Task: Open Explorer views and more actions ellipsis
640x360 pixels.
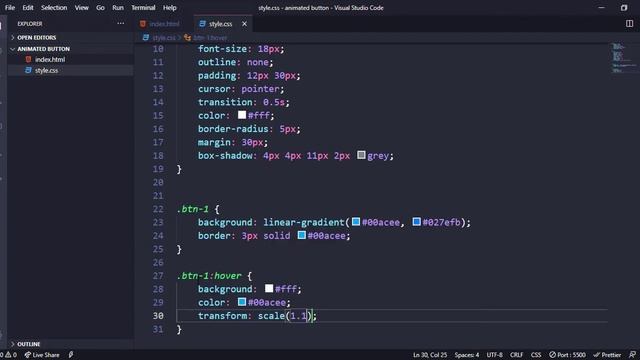Action: click(x=120, y=24)
